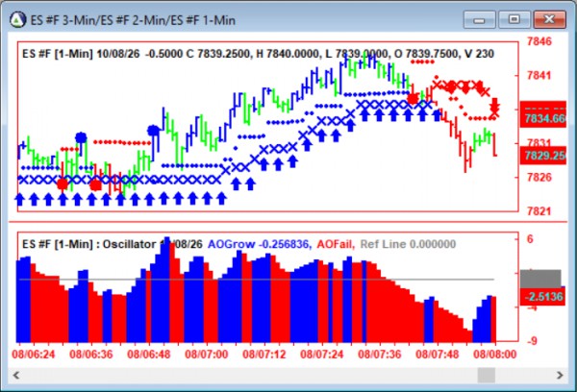Click the 08/06:24 time axis label

point(34,355)
